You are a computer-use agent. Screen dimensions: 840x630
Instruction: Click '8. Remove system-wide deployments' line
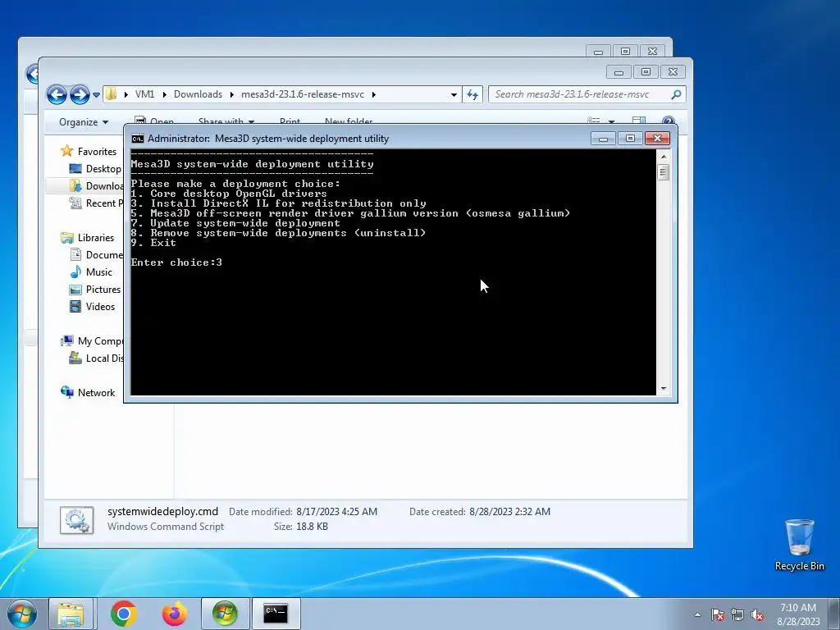click(278, 233)
